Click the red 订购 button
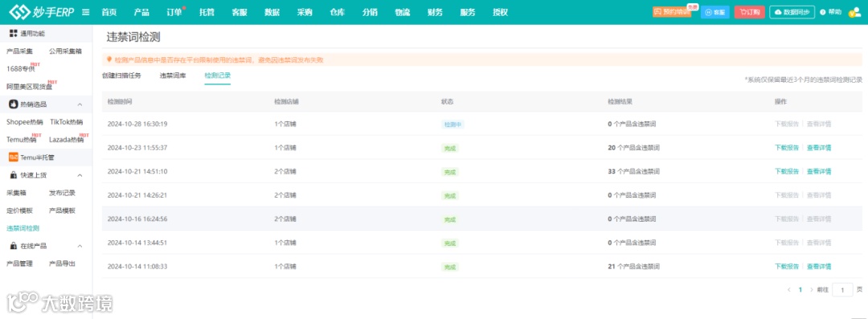This screenshot has width=868, height=319. click(x=750, y=12)
